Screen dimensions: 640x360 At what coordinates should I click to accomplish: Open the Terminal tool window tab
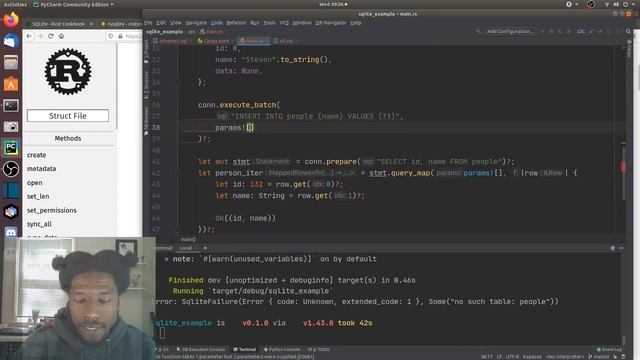point(244,349)
